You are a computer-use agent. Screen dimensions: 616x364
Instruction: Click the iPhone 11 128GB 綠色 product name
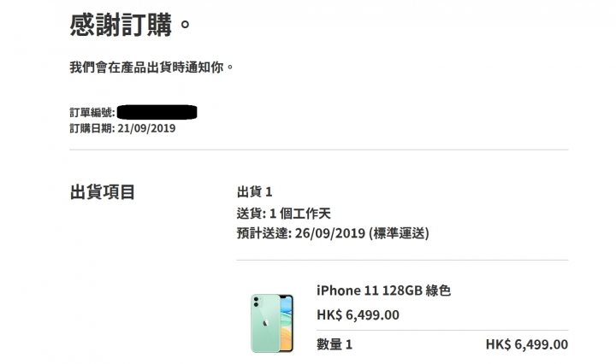383,291
